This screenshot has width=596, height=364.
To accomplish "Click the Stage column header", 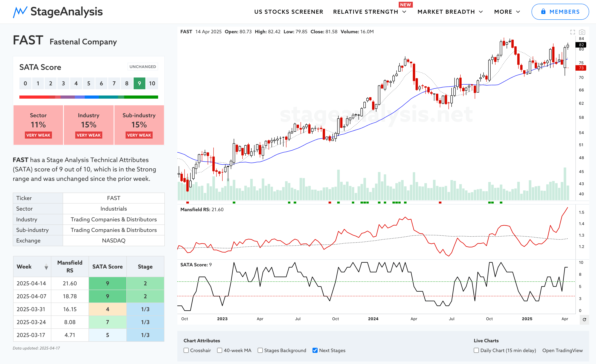I will (x=145, y=267).
